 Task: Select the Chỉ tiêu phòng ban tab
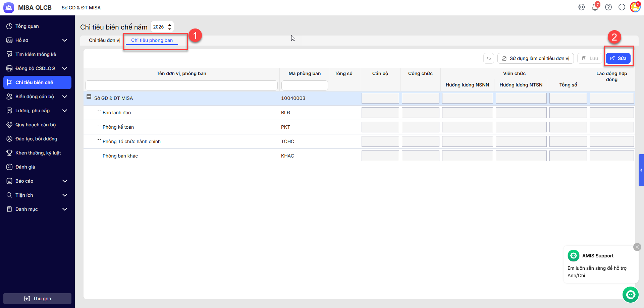coord(152,40)
